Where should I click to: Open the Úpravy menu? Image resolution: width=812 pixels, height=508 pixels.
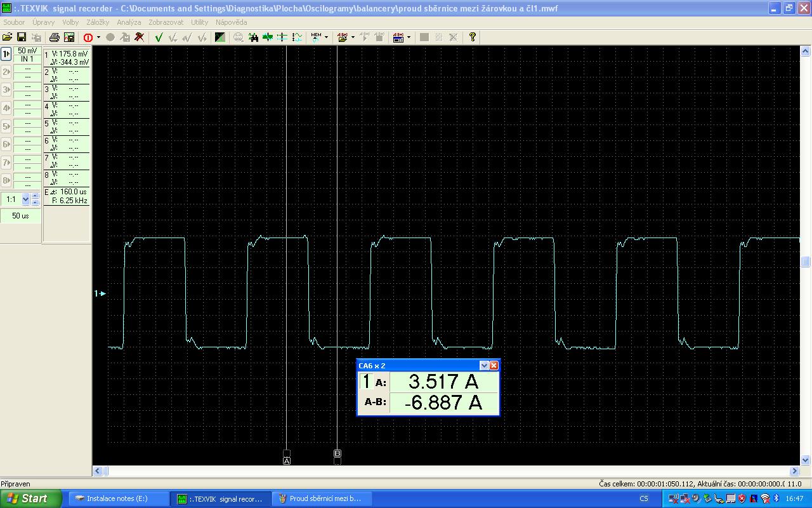click(43, 22)
